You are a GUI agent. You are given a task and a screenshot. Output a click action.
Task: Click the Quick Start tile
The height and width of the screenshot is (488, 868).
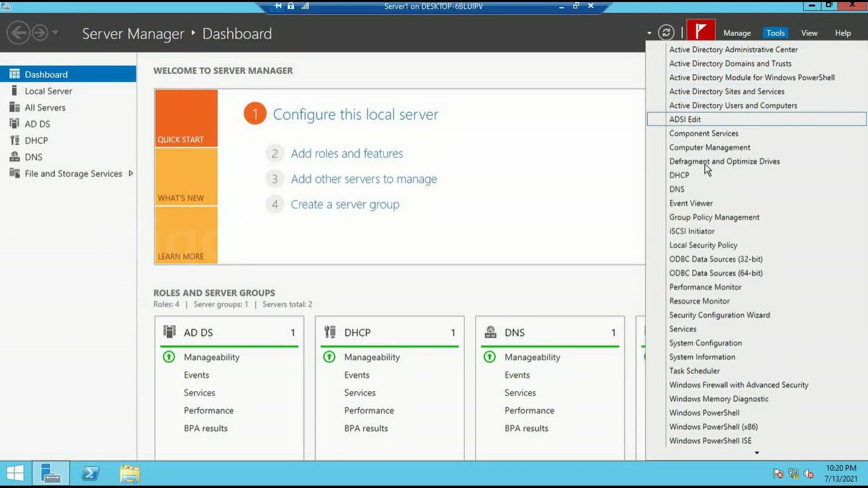pyautogui.click(x=186, y=118)
